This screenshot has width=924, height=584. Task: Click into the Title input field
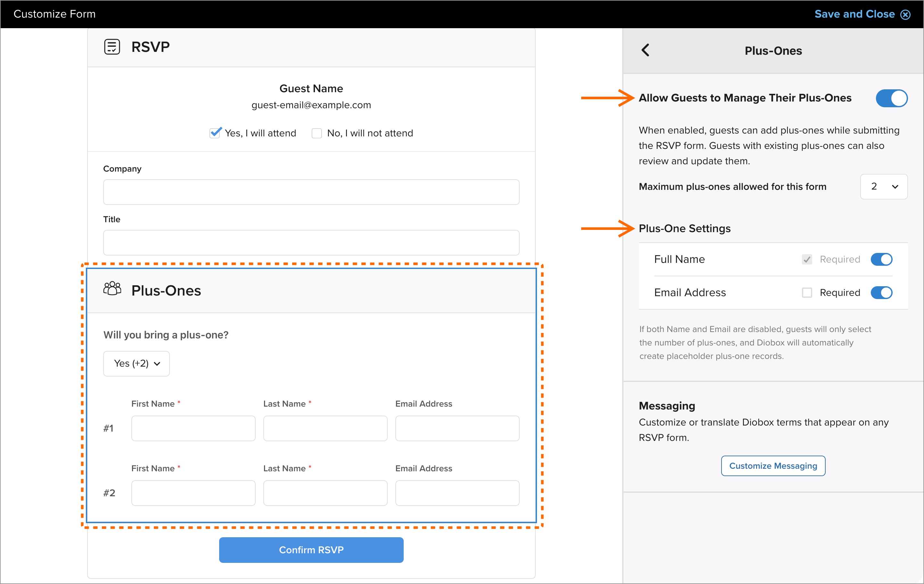tap(311, 243)
